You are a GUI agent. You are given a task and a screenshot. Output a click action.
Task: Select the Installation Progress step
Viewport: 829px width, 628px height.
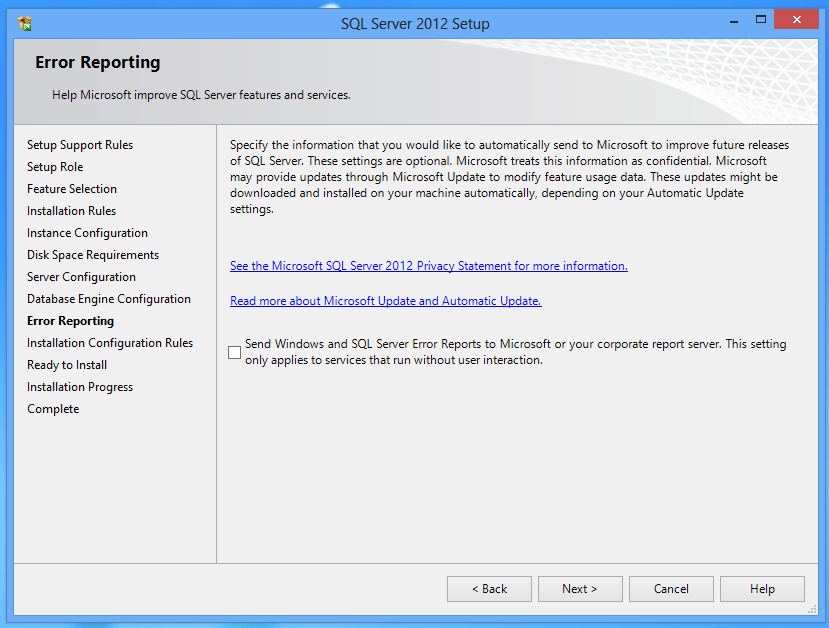[x=80, y=387]
